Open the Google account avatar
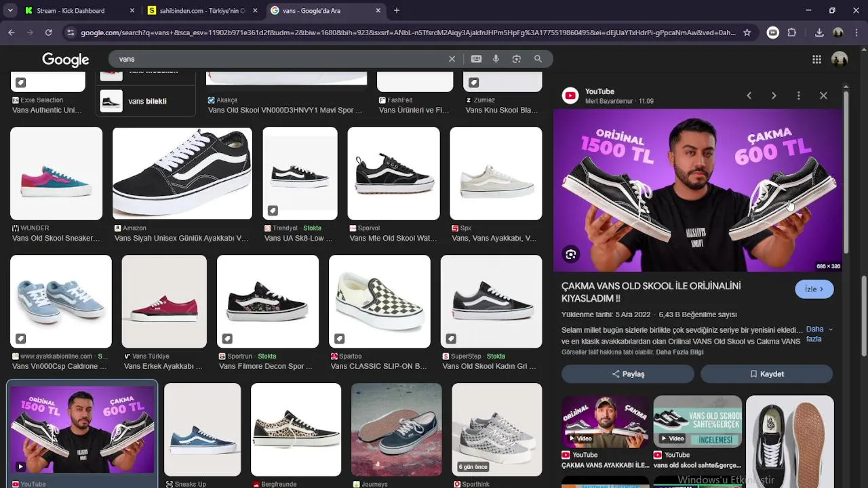 tap(840, 60)
